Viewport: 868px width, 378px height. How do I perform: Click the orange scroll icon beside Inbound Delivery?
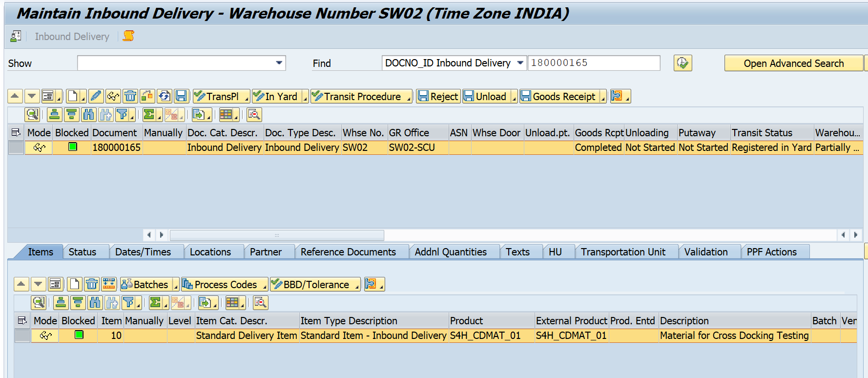(128, 36)
